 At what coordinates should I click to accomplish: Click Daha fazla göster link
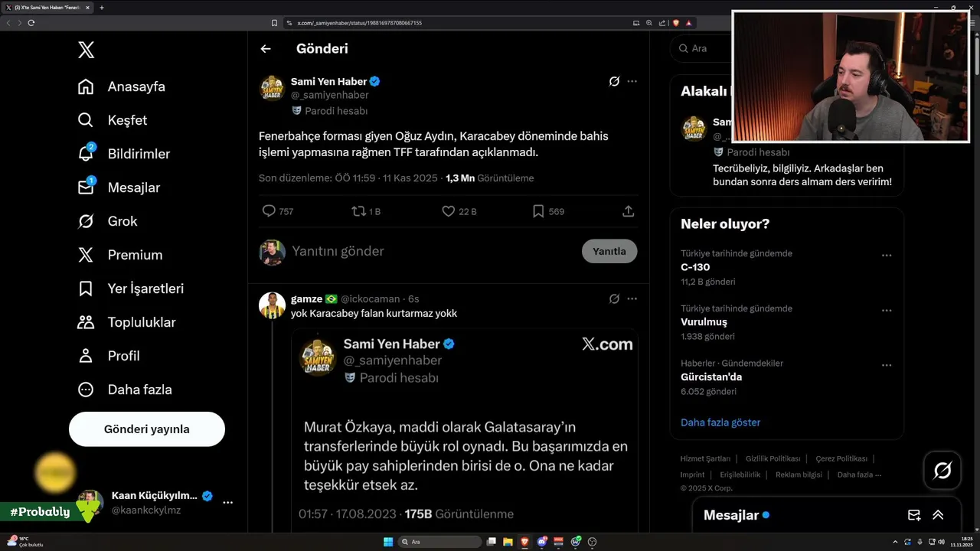click(720, 422)
